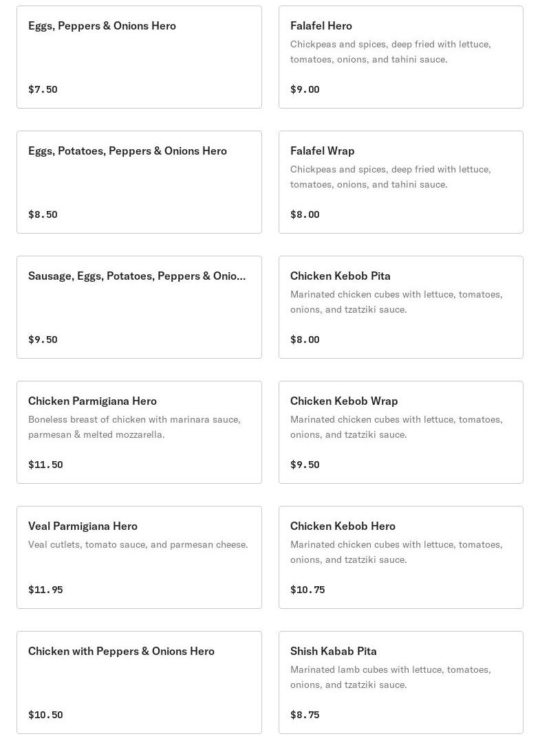540x756 pixels.
Task: Click the $8.75 Shish Kabab Pita price
Action: point(305,715)
